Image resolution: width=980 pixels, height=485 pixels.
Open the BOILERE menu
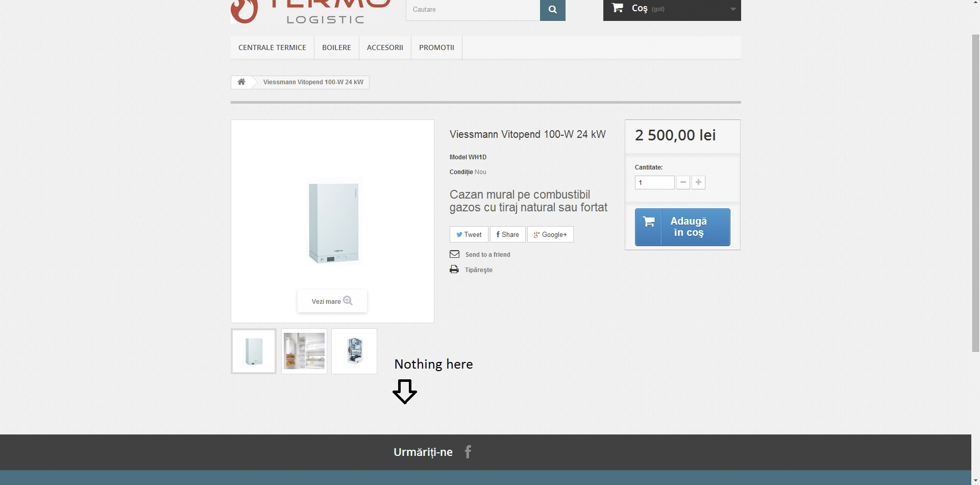click(x=336, y=47)
